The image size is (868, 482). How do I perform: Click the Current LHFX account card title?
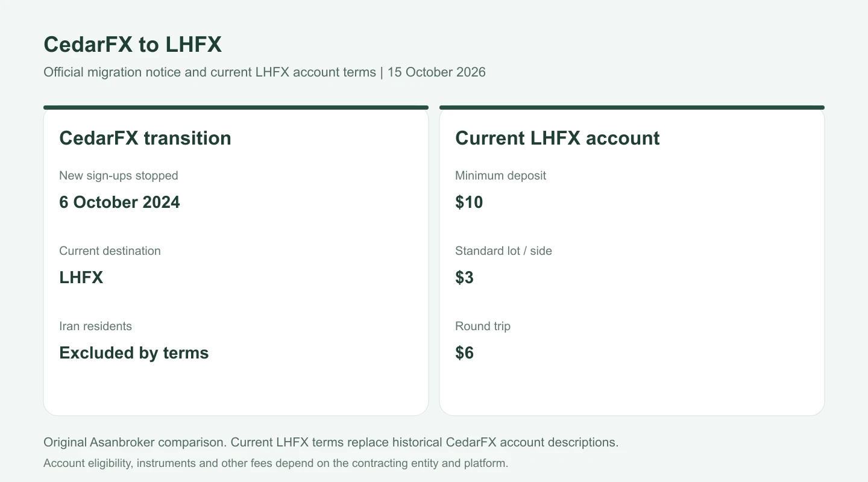click(x=557, y=138)
